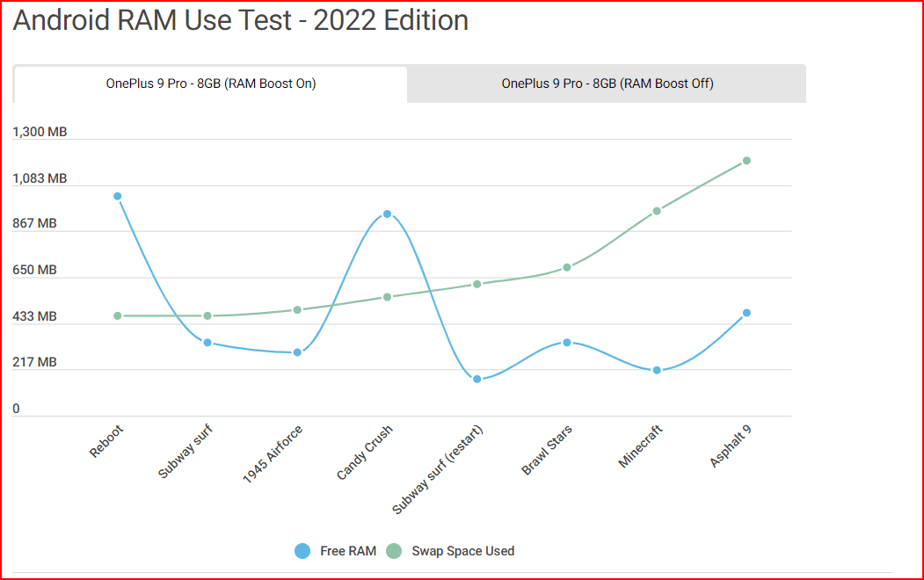Click Free RAM point at Asphalt 9
This screenshot has width=924, height=580.
[746, 313]
